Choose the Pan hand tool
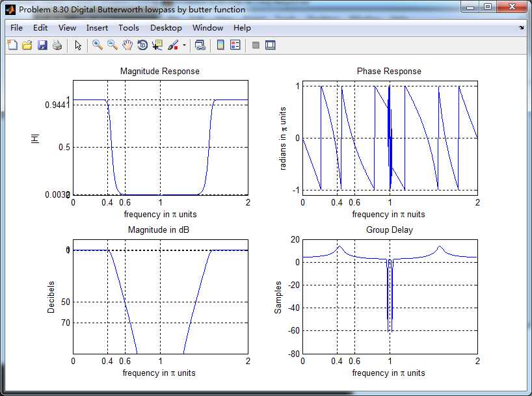 (127, 45)
